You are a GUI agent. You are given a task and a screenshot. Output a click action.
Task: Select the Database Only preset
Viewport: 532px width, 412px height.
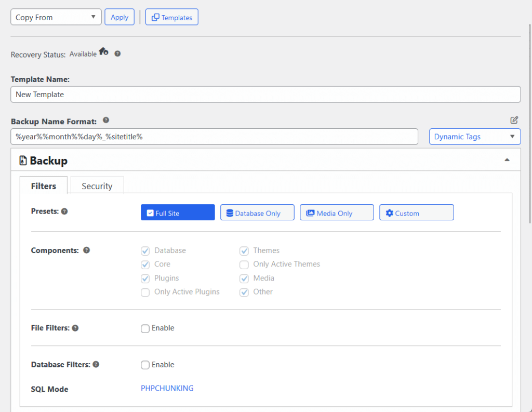pyautogui.click(x=257, y=212)
